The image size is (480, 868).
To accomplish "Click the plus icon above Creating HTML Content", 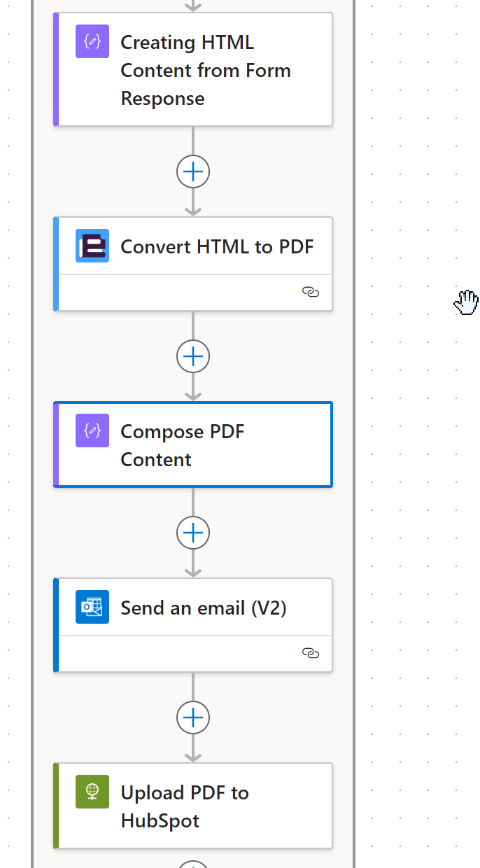I will pos(193,6).
